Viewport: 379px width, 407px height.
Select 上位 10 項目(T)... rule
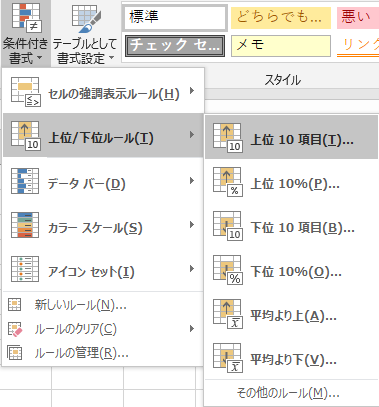pos(291,137)
